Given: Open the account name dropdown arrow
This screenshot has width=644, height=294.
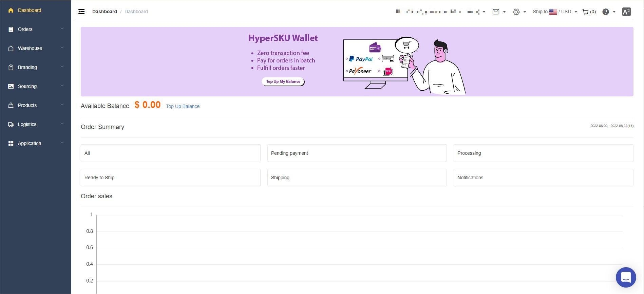Looking at the screenshot, I should [x=484, y=12].
